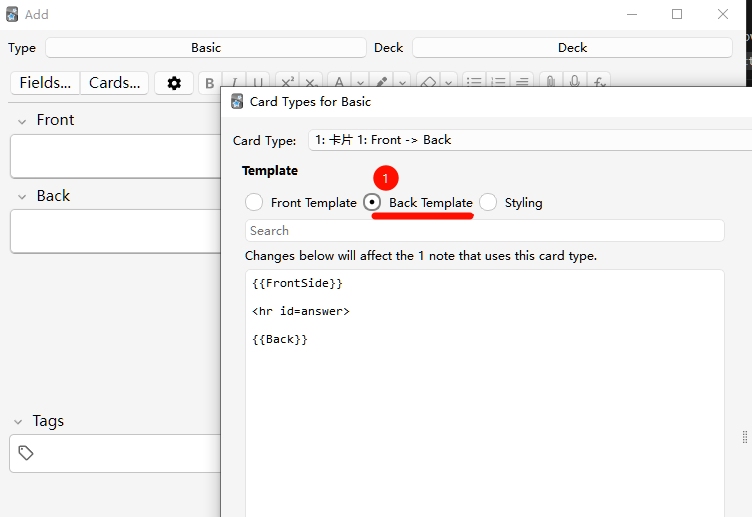Click Card Types dialog title icon
Image resolution: width=752 pixels, height=517 pixels.
click(237, 101)
